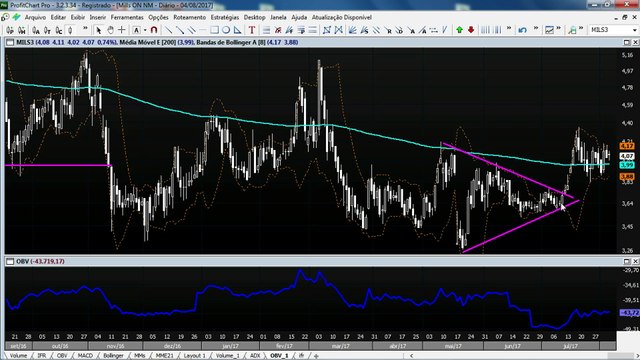
Task: Click the red down arrow marker
Action: click(471, 30)
